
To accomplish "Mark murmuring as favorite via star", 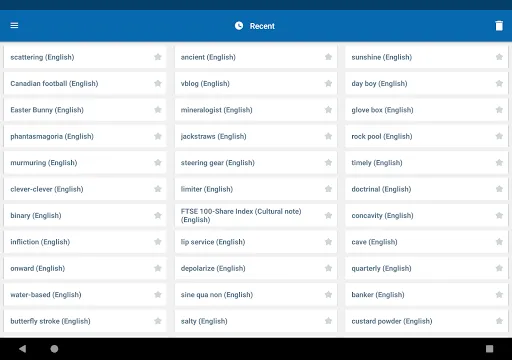I will [158, 163].
